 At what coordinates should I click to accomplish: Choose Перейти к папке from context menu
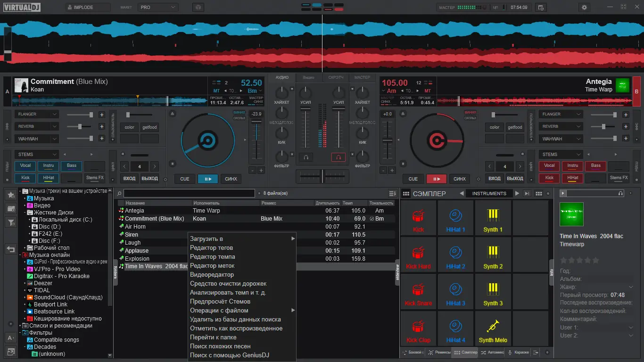point(242,337)
